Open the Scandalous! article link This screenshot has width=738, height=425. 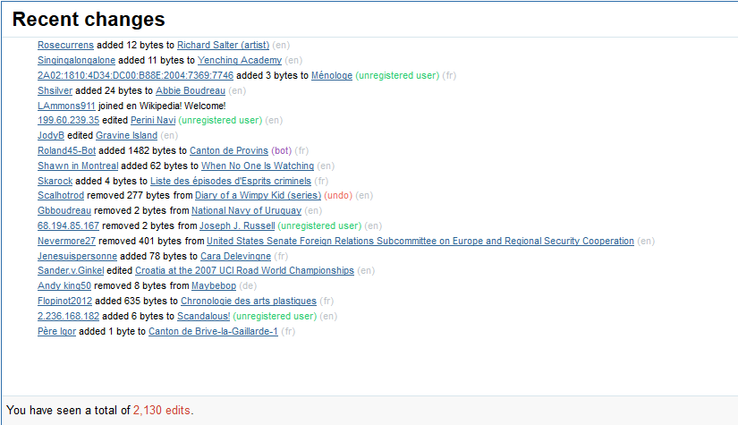[203, 316]
